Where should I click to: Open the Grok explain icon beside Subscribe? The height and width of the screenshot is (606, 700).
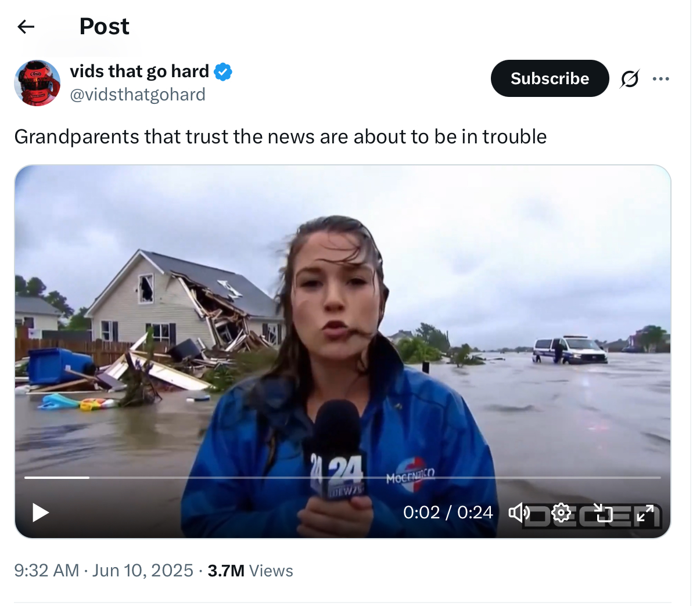tap(630, 78)
